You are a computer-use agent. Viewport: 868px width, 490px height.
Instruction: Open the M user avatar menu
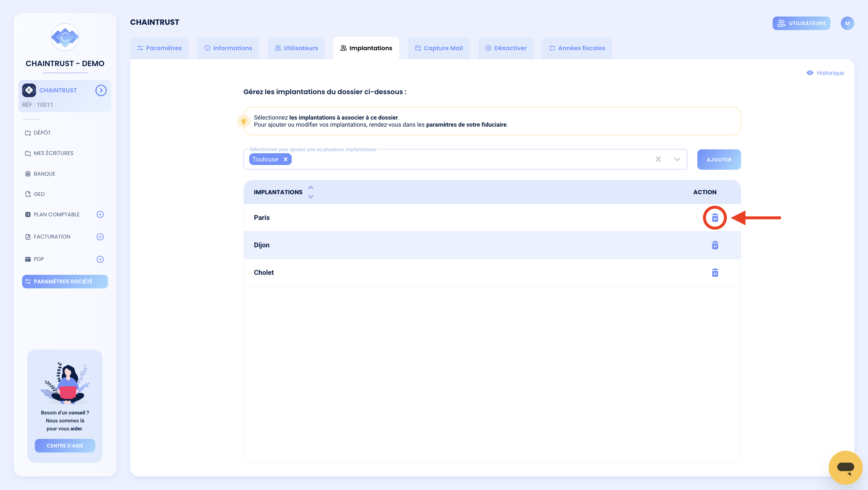(x=847, y=23)
